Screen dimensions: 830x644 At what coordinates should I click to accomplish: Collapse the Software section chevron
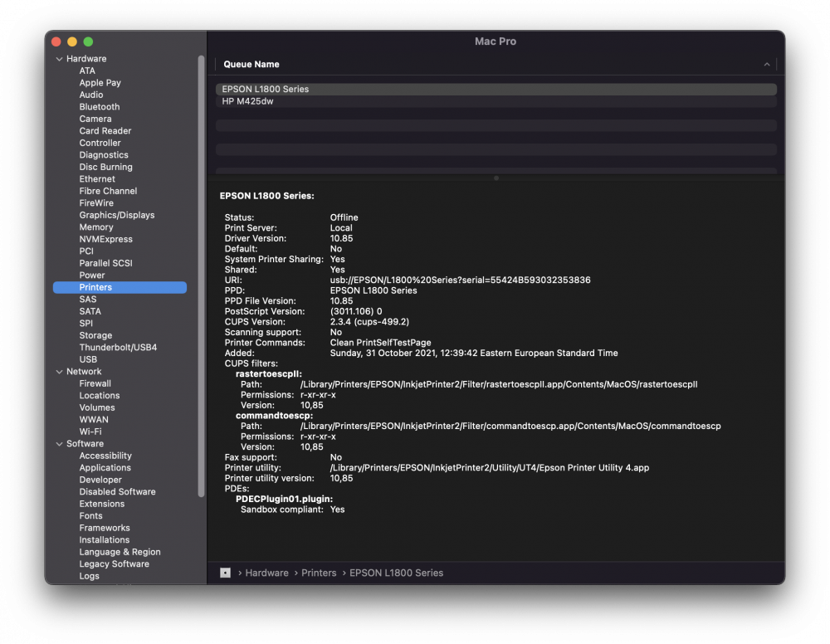point(59,444)
